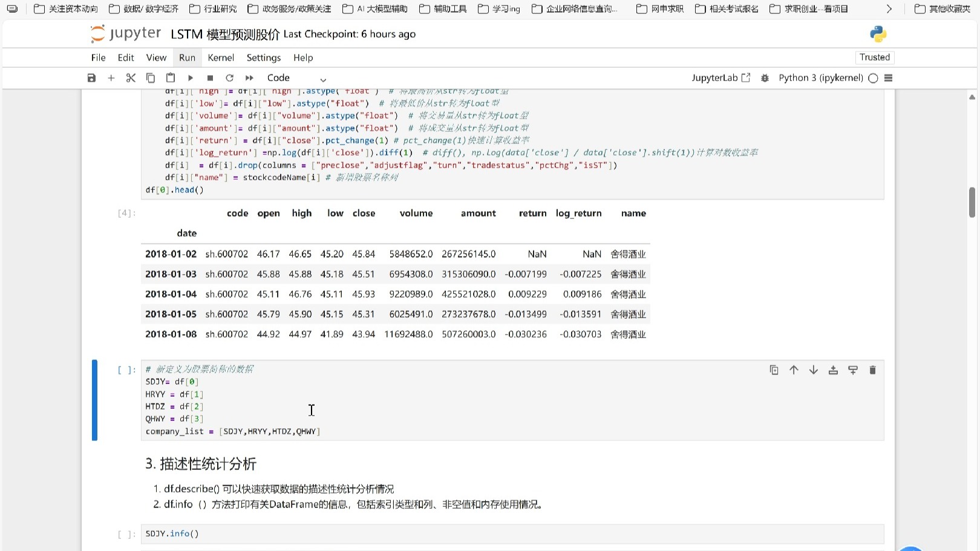Stop the kernel using the square icon

[x=210, y=77]
